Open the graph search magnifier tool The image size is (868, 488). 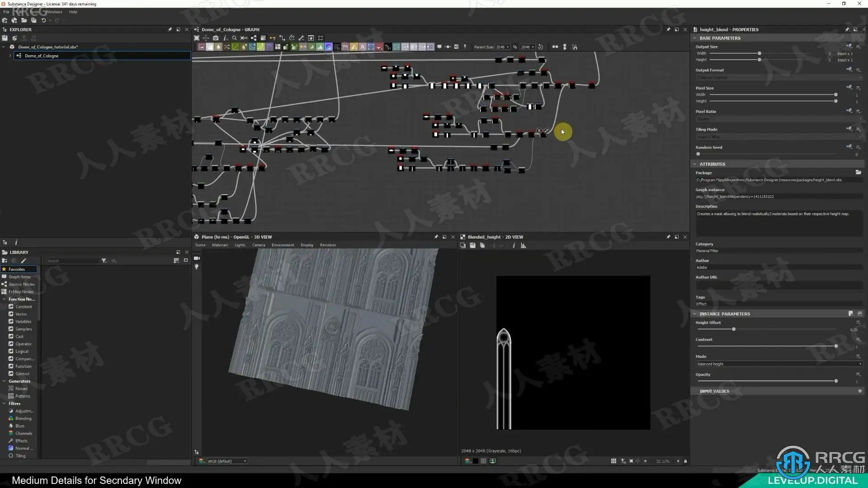234,38
